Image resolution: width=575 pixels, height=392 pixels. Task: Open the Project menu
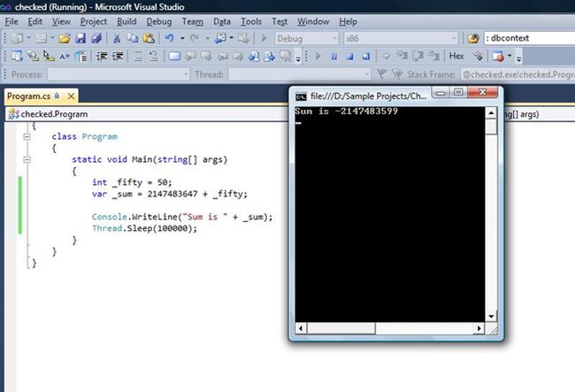[94, 21]
